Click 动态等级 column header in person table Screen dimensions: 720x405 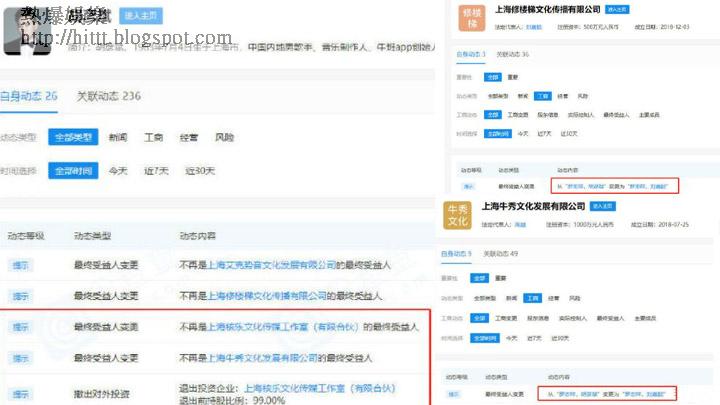26,236
